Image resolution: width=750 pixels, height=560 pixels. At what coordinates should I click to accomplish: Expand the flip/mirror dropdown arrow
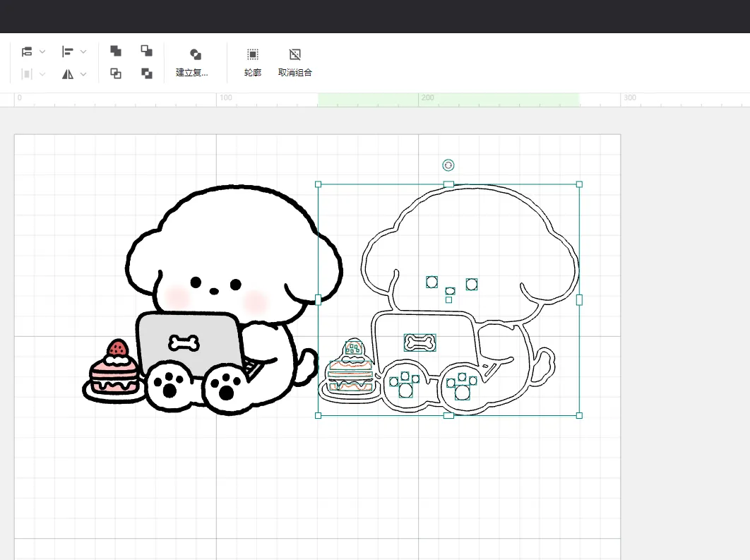[83, 74]
